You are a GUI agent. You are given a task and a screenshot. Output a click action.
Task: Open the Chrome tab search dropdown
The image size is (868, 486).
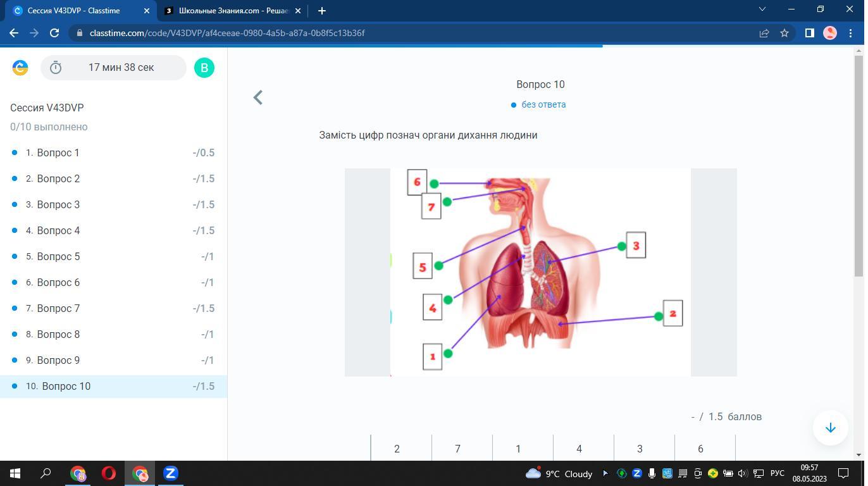(x=762, y=9)
